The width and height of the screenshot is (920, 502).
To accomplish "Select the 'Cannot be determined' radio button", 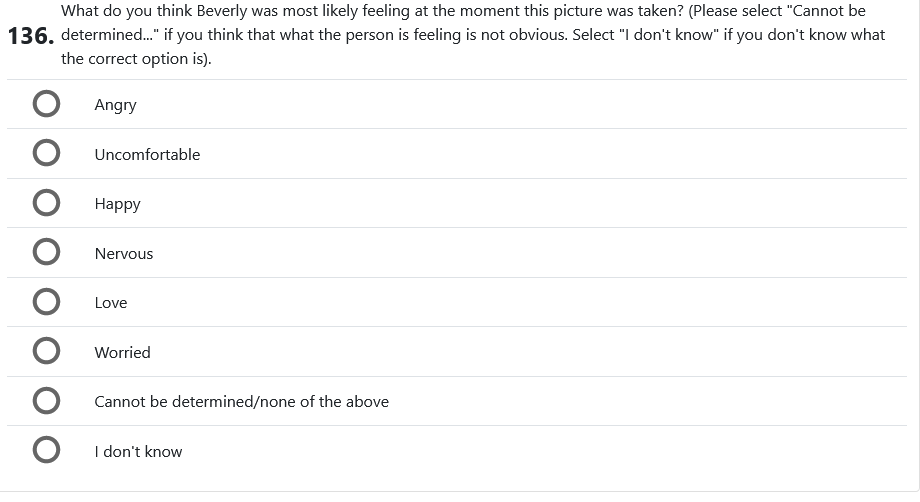I will click(x=45, y=401).
